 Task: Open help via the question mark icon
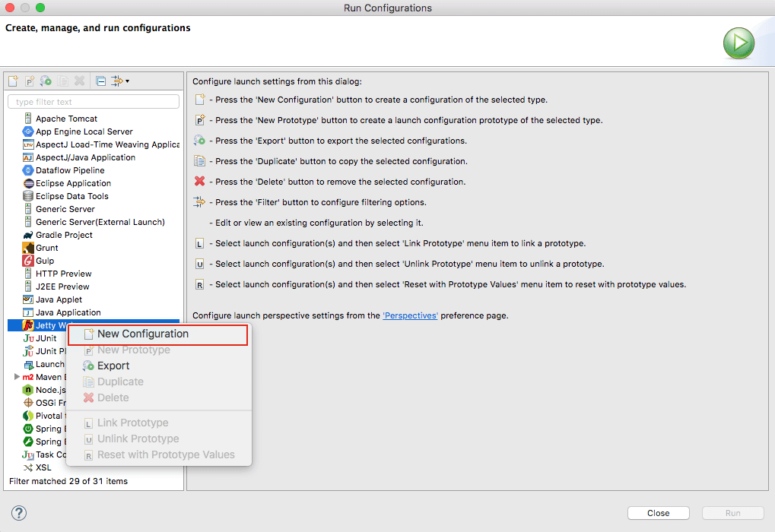18,513
